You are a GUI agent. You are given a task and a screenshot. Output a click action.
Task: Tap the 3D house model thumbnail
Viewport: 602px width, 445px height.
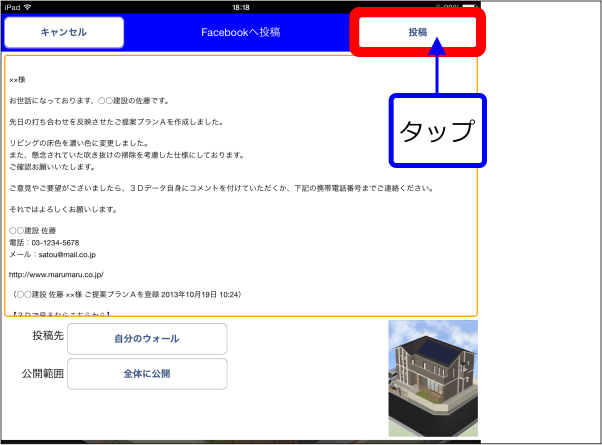433,380
